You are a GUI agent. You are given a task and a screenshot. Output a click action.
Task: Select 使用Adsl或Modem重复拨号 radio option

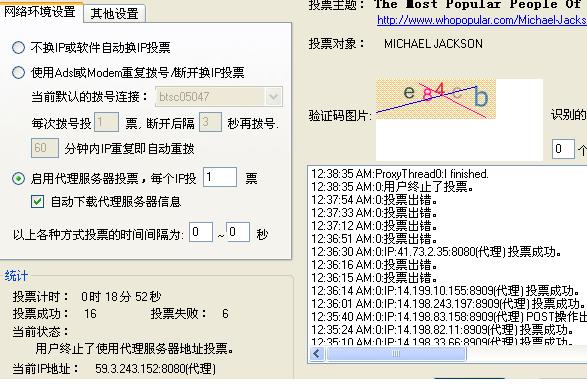click(x=18, y=72)
